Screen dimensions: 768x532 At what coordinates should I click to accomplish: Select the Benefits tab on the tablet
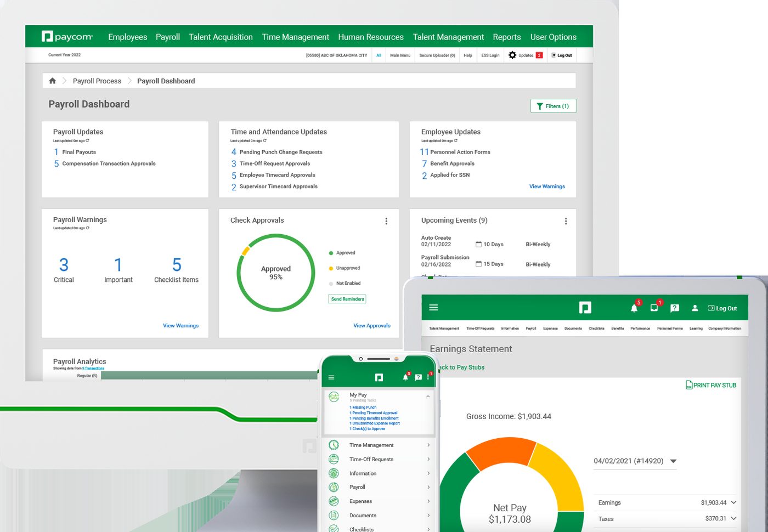pyautogui.click(x=618, y=329)
